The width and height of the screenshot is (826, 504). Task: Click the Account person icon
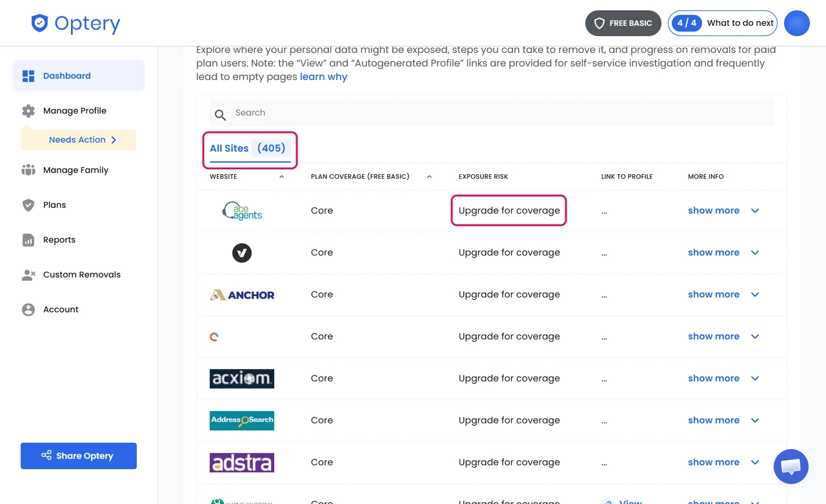pyautogui.click(x=28, y=310)
